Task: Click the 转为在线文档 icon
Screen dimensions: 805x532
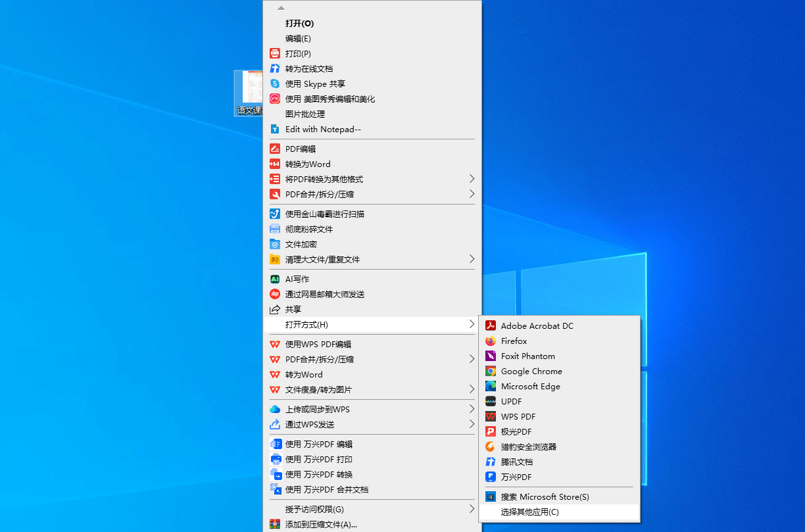Action: click(275, 69)
